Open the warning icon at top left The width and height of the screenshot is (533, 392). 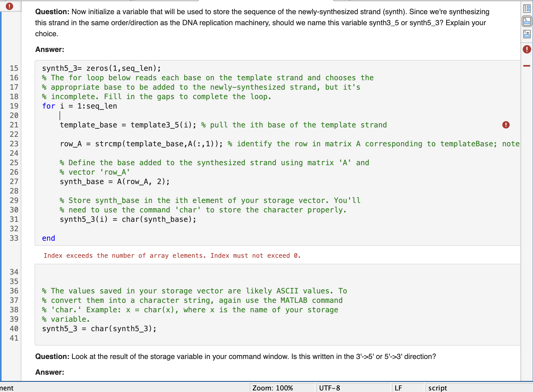coord(10,6)
